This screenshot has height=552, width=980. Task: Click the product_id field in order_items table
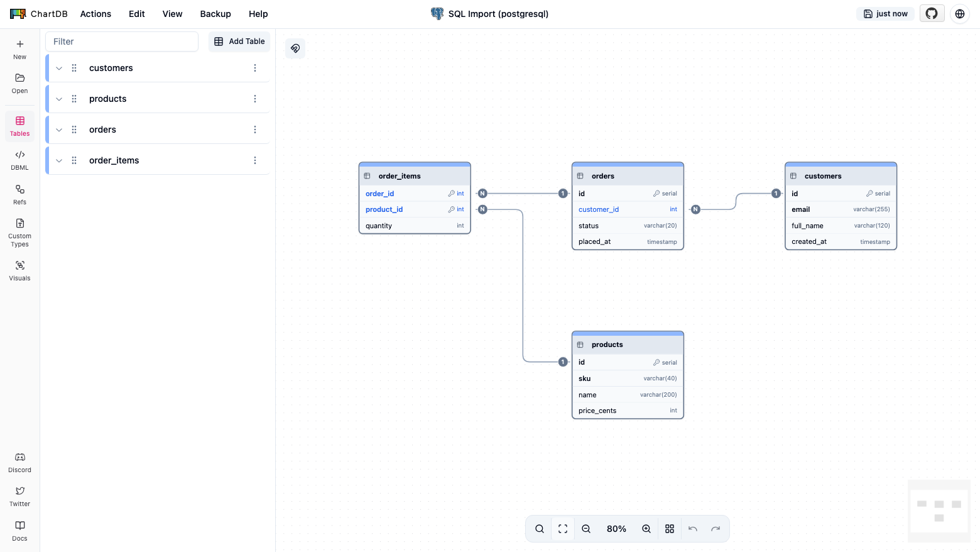coord(415,209)
